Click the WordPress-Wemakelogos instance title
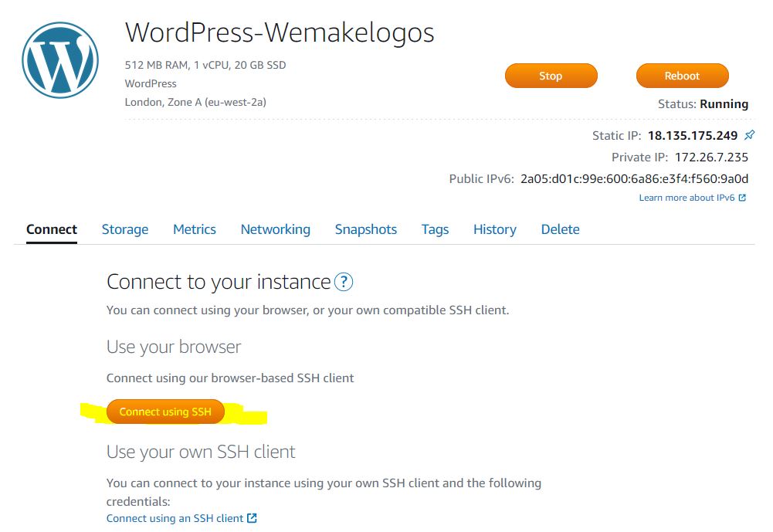 (x=280, y=32)
